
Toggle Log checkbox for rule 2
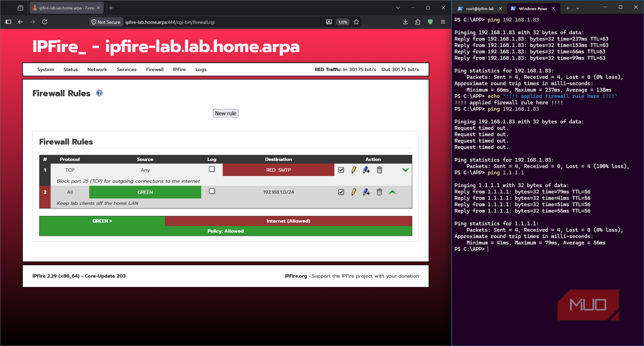coord(212,191)
